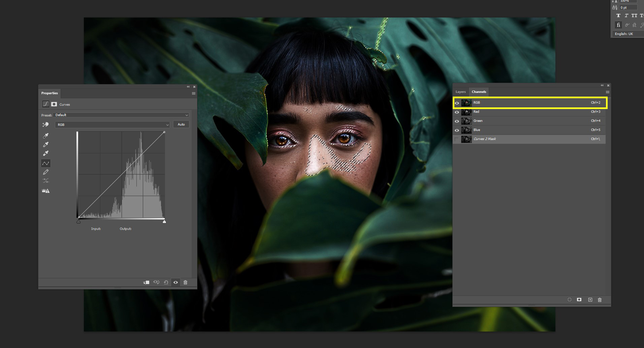Open the Channels panel menu
Image resolution: width=644 pixels, height=348 pixels.
(608, 92)
